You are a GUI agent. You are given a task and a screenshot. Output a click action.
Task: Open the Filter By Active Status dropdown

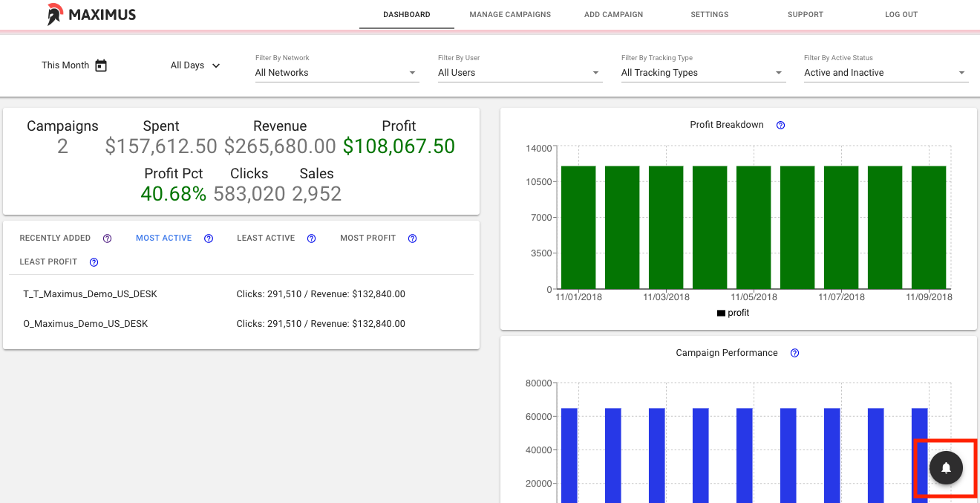(886, 73)
